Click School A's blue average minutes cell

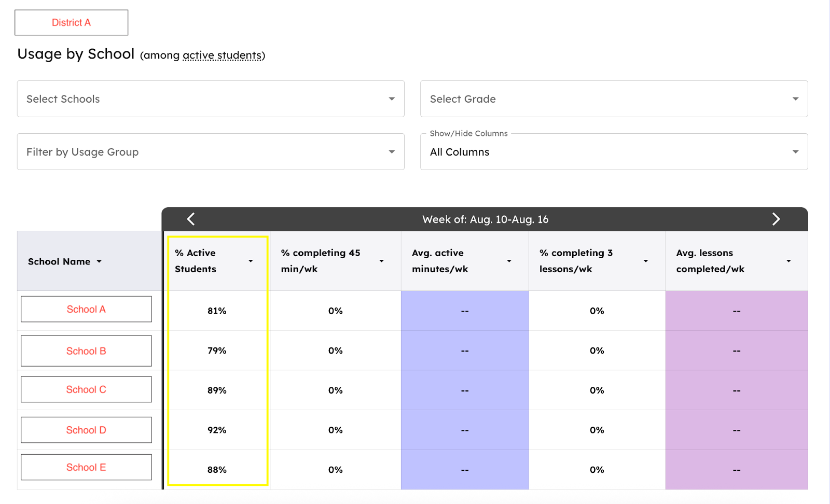465,311
